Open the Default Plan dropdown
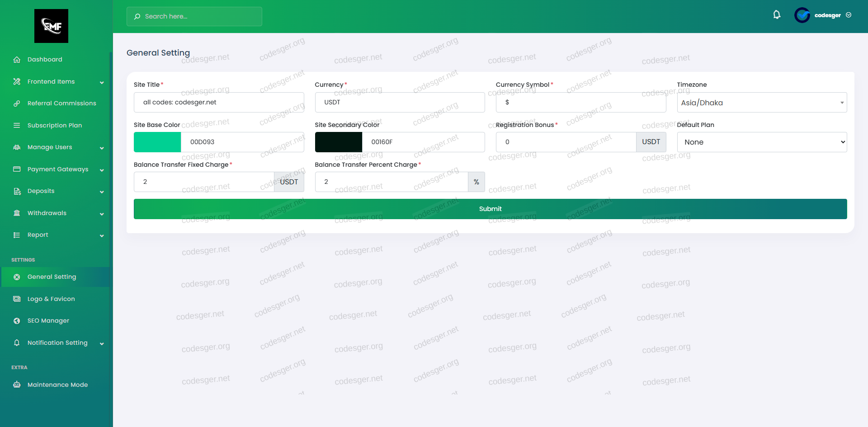This screenshot has height=427, width=868. pos(761,142)
